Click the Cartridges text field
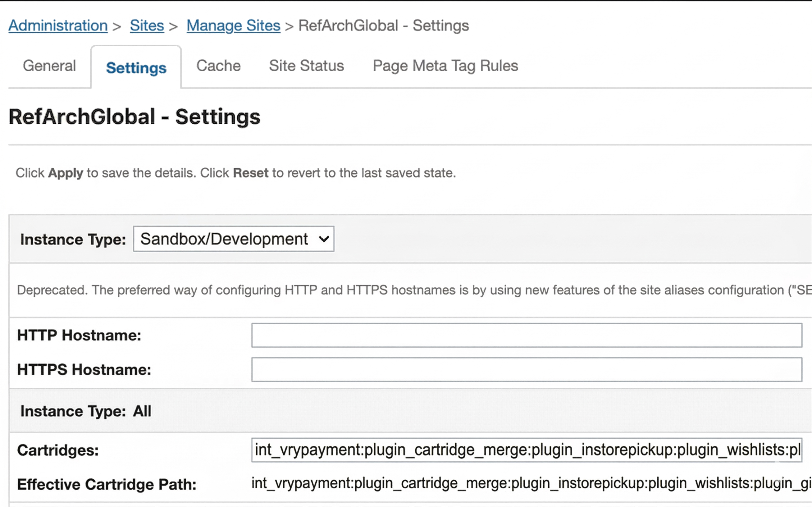Image resolution: width=812 pixels, height=507 pixels. pyautogui.click(x=526, y=450)
